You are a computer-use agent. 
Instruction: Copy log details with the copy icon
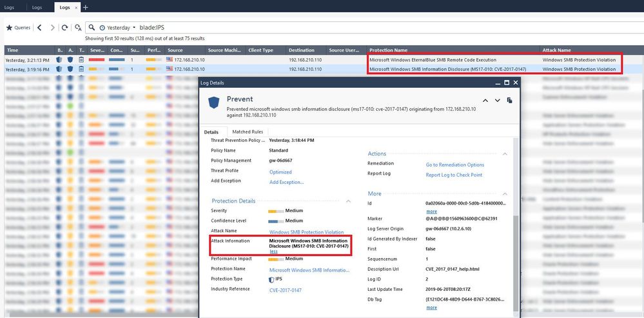click(510, 100)
